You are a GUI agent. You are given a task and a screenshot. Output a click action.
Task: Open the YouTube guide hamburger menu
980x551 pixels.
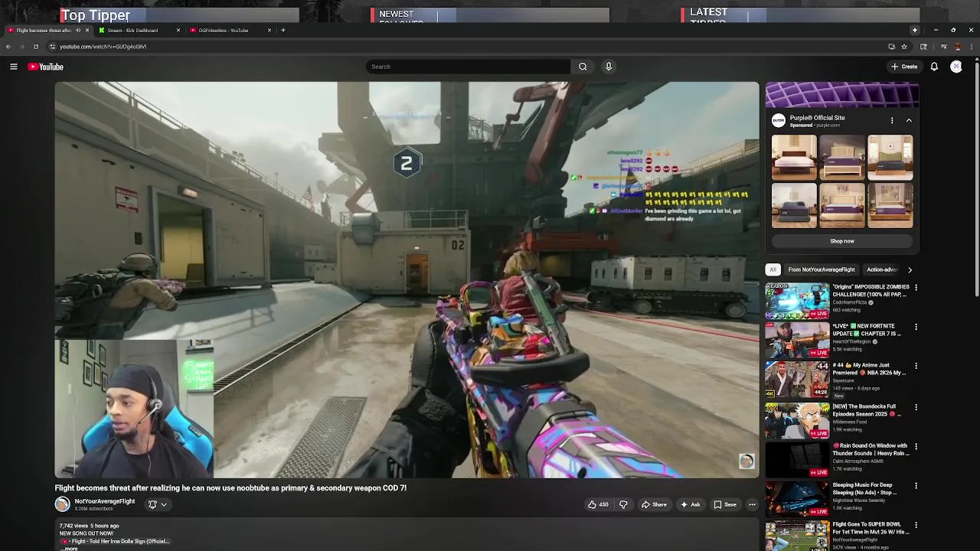[x=14, y=67]
